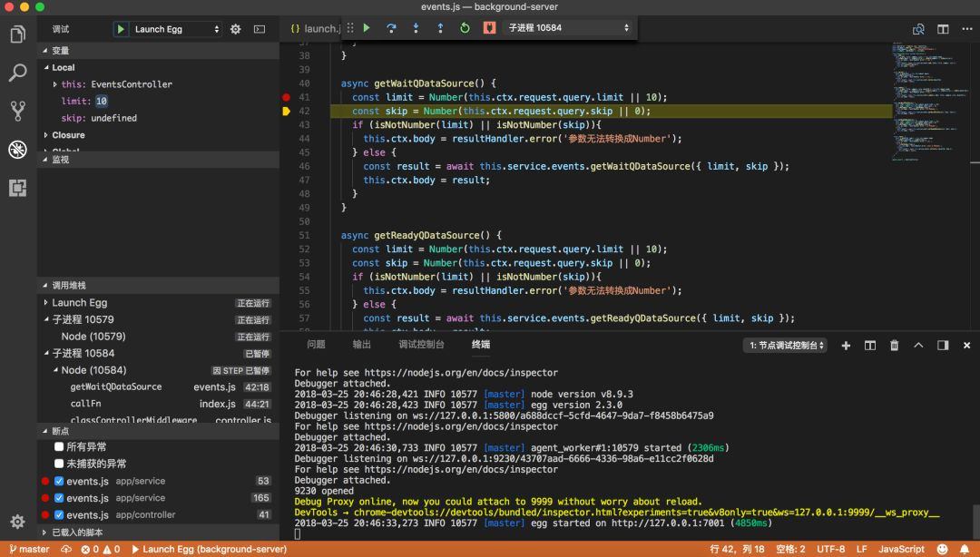
Task: Open the Explorer view in the activity bar
Action: pyautogui.click(x=17, y=34)
